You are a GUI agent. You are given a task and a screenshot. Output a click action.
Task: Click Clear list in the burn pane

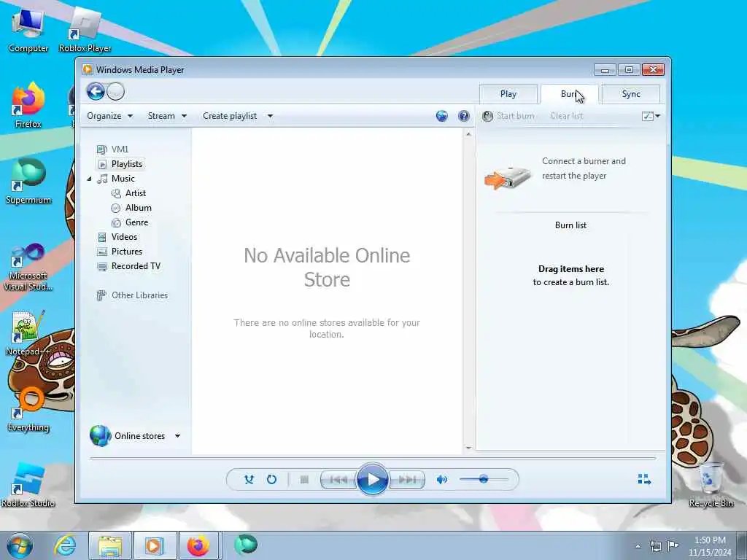566,116
